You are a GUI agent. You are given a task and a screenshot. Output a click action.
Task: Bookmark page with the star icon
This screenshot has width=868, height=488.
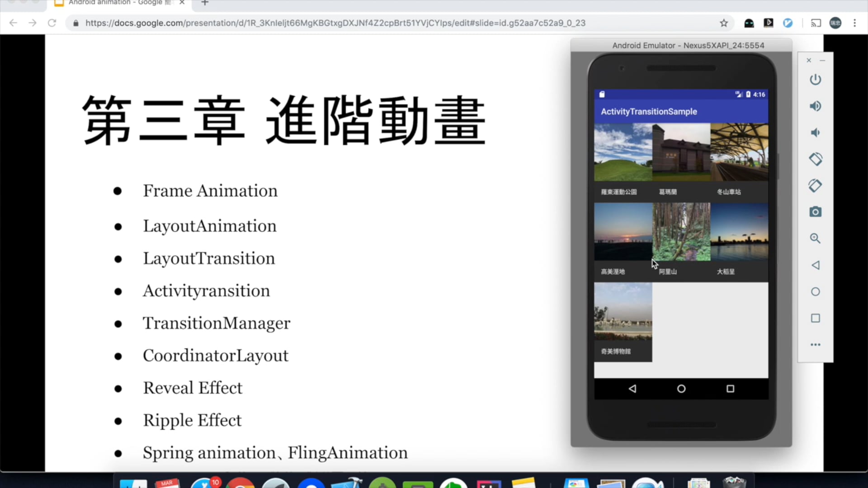pyautogui.click(x=724, y=23)
